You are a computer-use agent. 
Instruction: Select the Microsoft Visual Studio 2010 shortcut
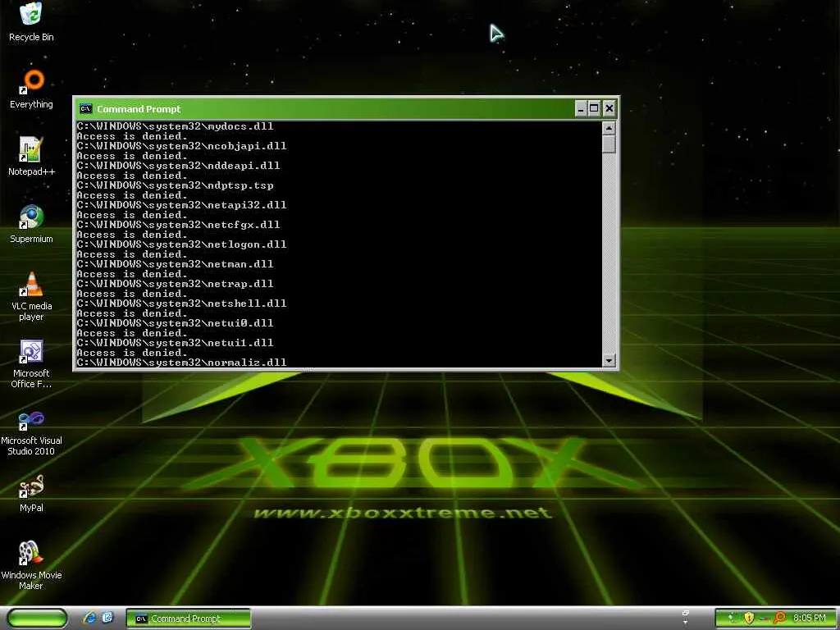coord(31,431)
